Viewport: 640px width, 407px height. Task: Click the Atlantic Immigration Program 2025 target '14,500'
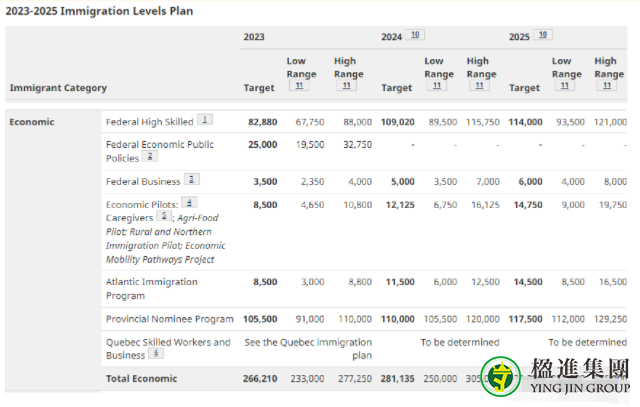[x=528, y=282]
